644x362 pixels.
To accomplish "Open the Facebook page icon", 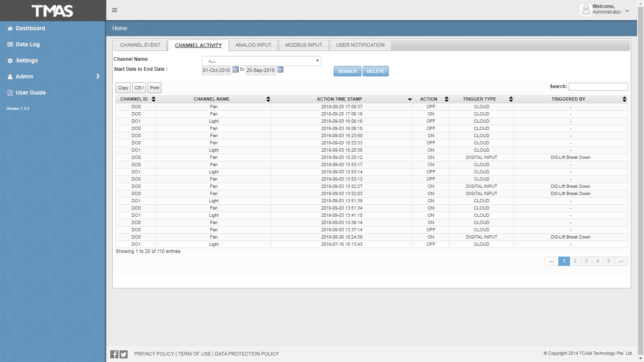I will (x=114, y=354).
